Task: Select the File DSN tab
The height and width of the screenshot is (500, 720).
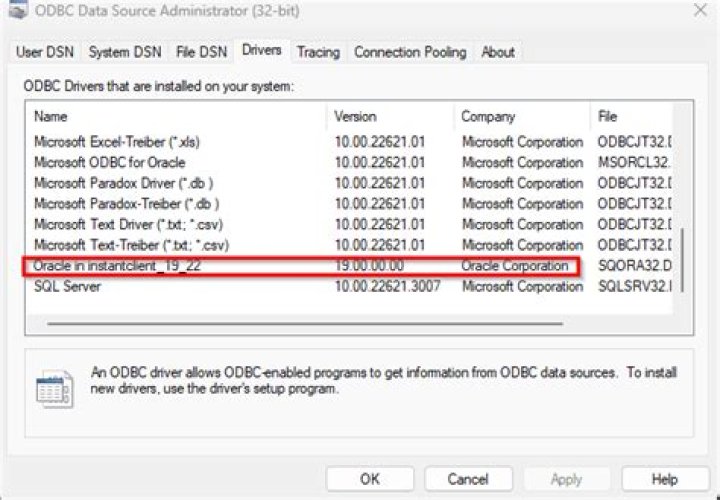Action: pos(201,52)
